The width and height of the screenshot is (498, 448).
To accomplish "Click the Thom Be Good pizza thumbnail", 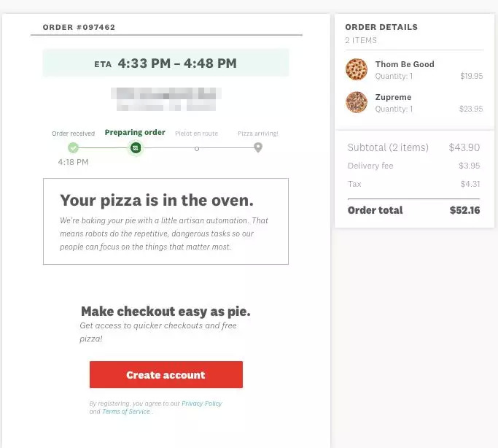I will click(357, 69).
